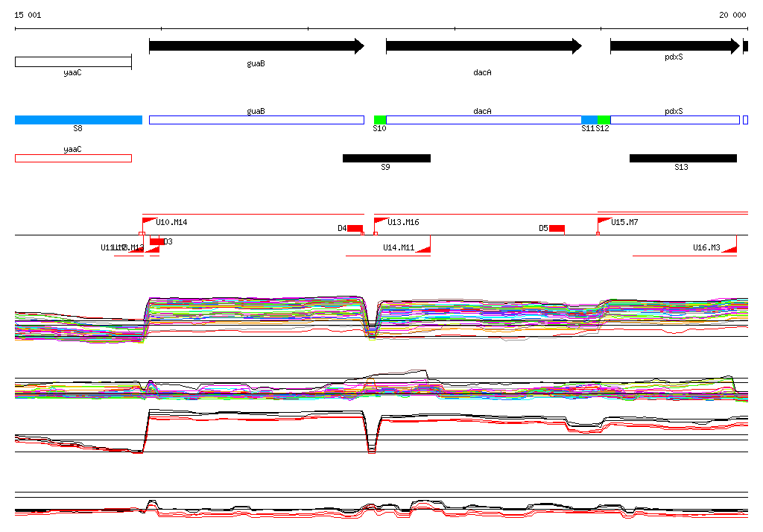Click the red-outlined yaaC box
Screen dimensions: 763x532
pos(74,158)
